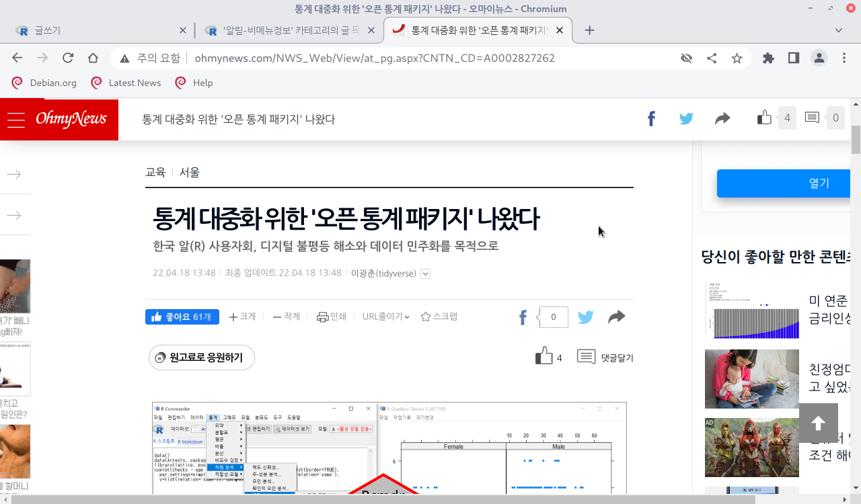The width and height of the screenshot is (861, 504).
Task: Toggle the browser side panel
Action: point(794,58)
